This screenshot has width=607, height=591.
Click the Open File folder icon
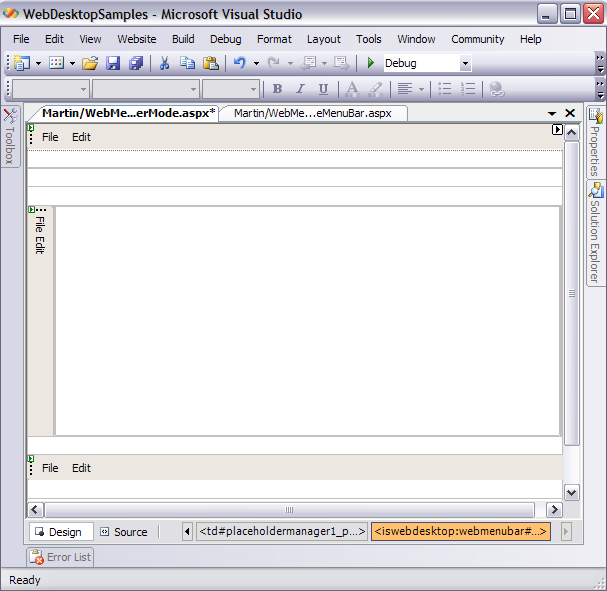tap(90, 63)
